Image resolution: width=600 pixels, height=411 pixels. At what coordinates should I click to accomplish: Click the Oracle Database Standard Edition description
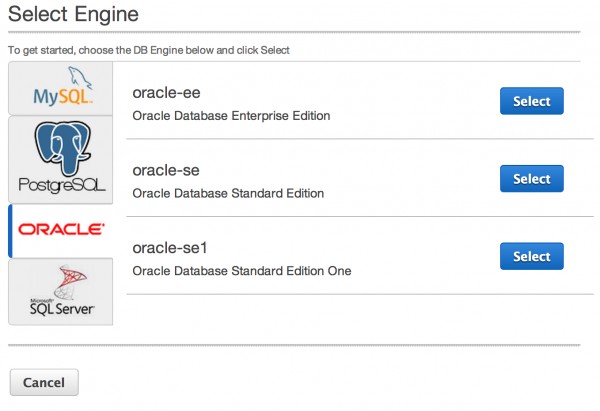click(228, 193)
